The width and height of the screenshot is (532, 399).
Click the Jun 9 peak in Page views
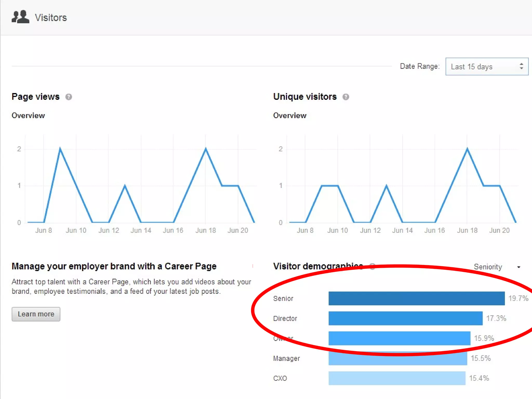tap(60, 149)
